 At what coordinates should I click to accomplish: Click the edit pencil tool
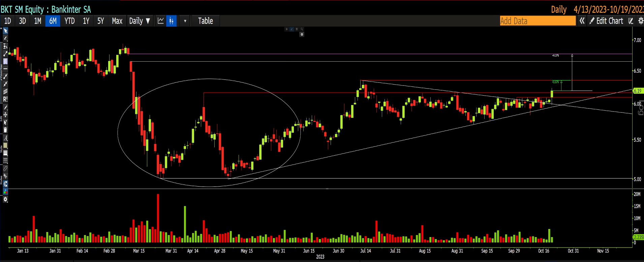pyautogui.click(x=5, y=107)
